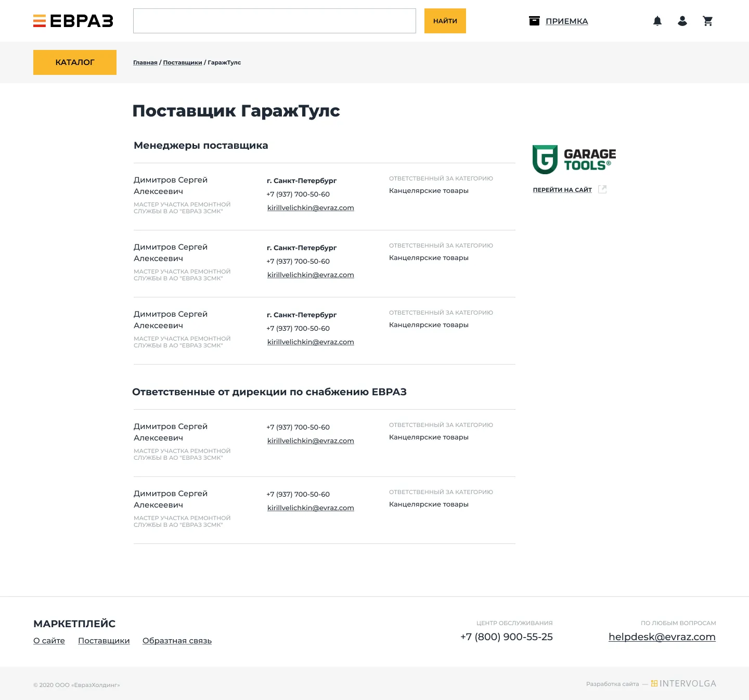The image size is (749, 700).
Task: Click the ЕВРАЗ logo in header
Action: tap(73, 21)
